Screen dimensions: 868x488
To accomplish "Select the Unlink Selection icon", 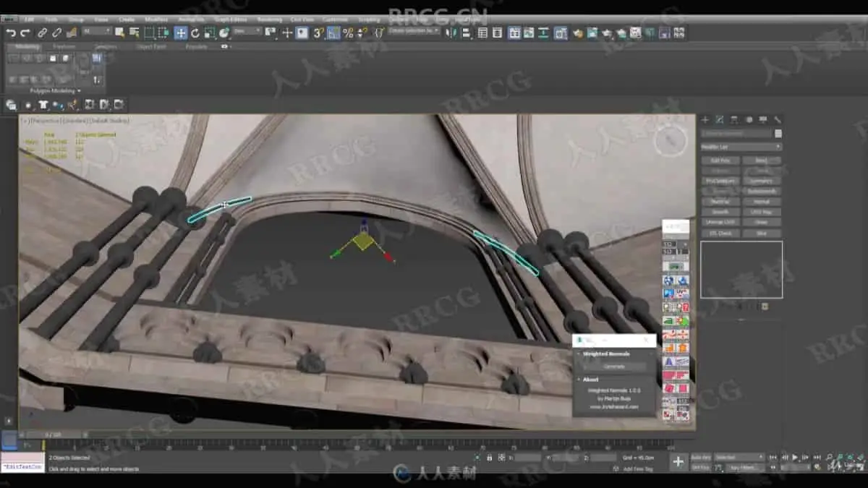I will click(x=56, y=33).
